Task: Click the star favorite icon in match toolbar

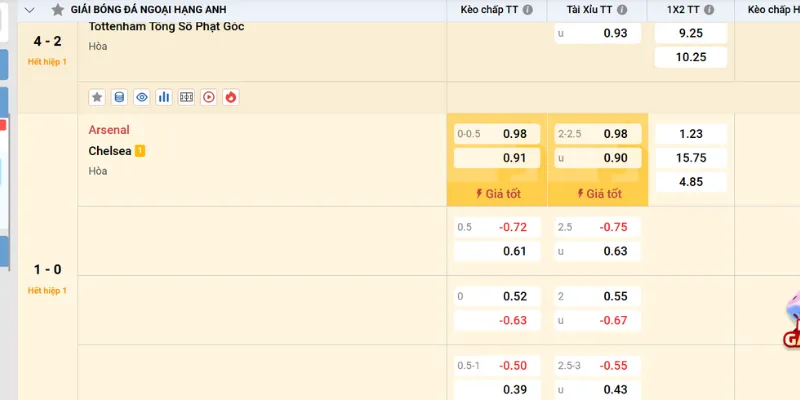Action: [x=97, y=97]
